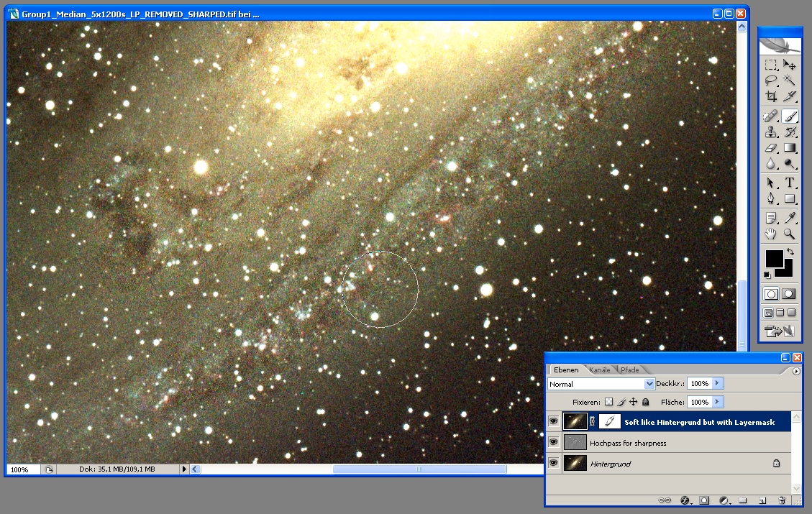Select the Move tool

click(789, 65)
